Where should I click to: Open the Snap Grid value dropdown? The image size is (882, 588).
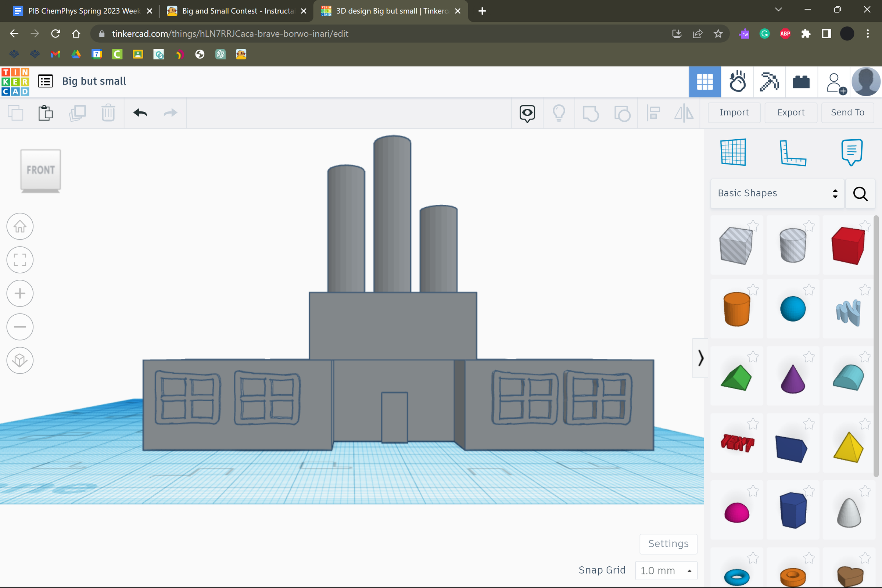(666, 570)
